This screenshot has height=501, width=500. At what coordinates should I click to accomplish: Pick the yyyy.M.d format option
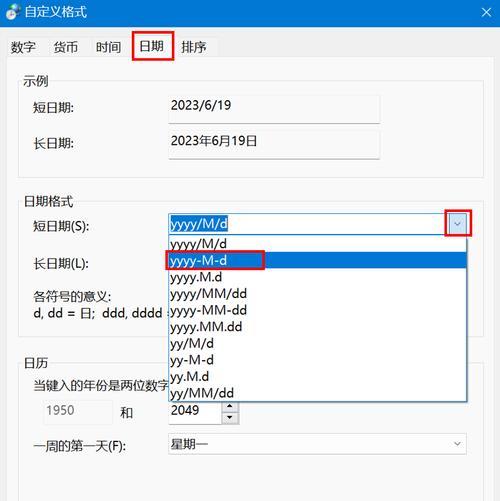point(317,277)
